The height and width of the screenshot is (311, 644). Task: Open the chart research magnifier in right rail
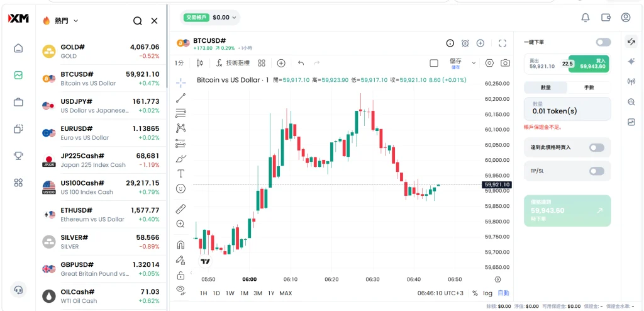[x=631, y=101]
